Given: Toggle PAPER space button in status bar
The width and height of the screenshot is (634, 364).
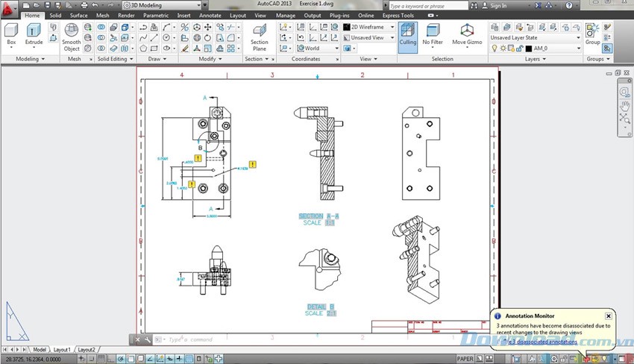Looking at the screenshot, I should click(x=465, y=359).
